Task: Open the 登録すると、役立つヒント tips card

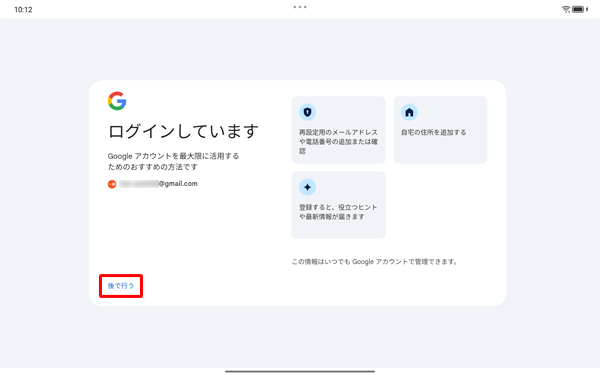Action: point(339,205)
